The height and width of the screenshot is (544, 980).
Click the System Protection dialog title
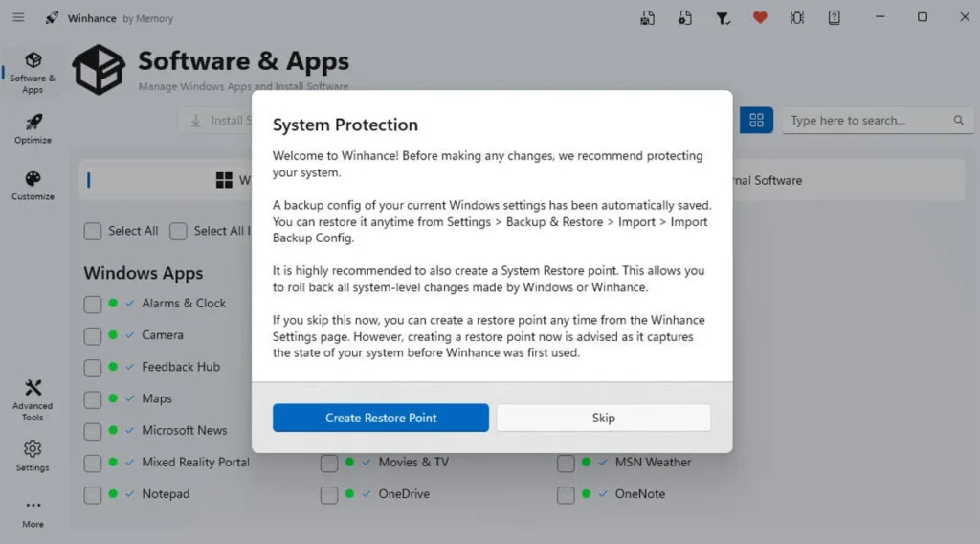[345, 125]
